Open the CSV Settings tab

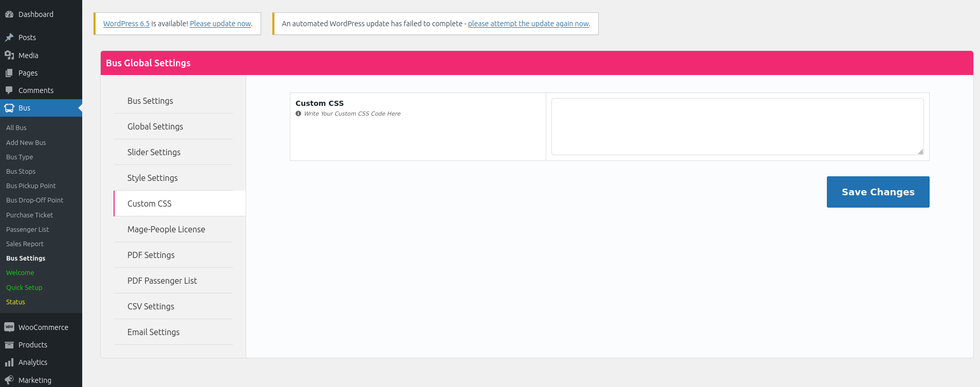click(174, 306)
